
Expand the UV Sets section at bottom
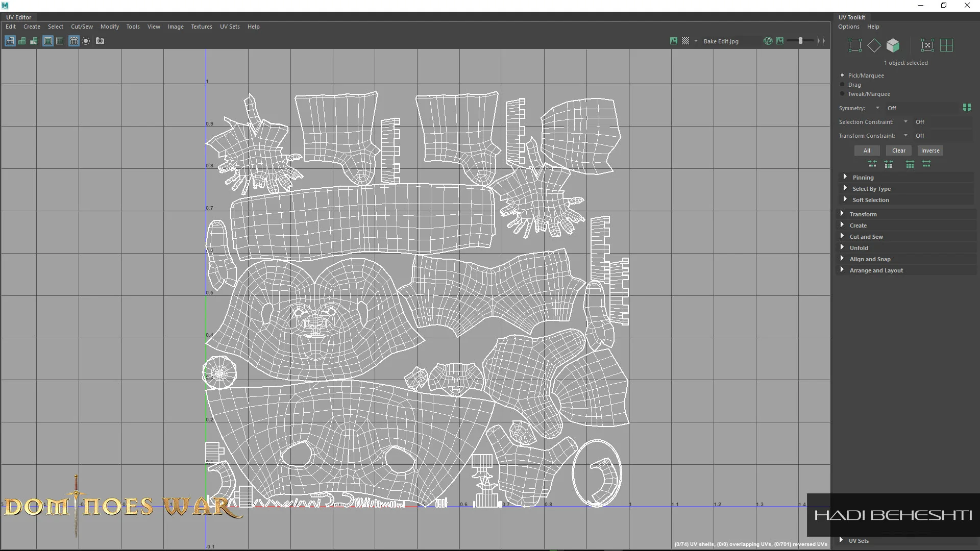coord(906,541)
